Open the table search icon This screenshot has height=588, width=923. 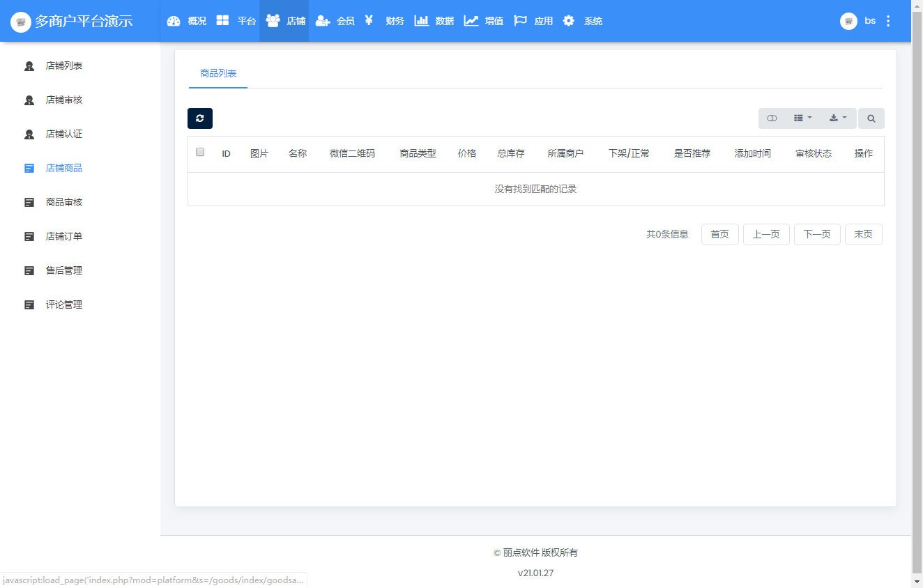871,118
